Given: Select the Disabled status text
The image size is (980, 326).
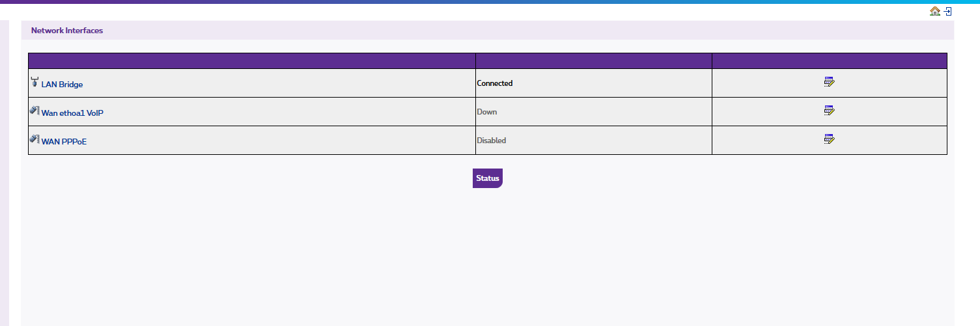Looking at the screenshot, I should pyautogui.click(x=492, y=141).
